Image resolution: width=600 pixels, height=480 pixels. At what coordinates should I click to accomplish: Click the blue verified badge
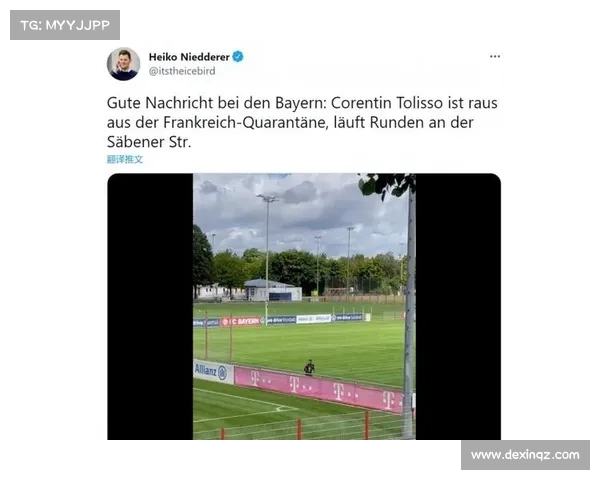tap(238, 57)
